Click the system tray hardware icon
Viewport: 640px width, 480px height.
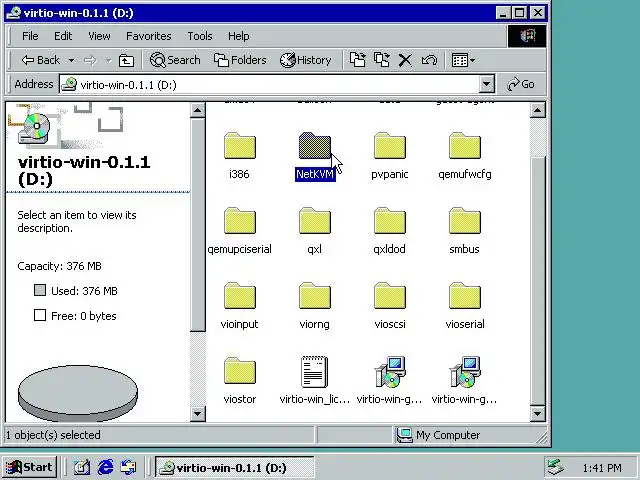point(556,467)
